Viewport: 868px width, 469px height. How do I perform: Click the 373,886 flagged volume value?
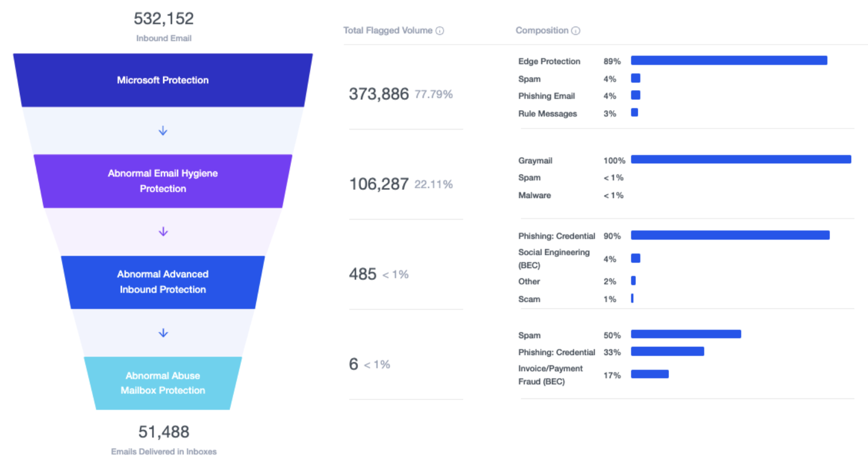coord(379,94)
